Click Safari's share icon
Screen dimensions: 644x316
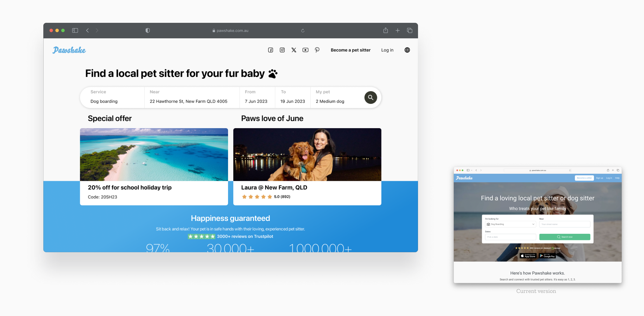386,30
